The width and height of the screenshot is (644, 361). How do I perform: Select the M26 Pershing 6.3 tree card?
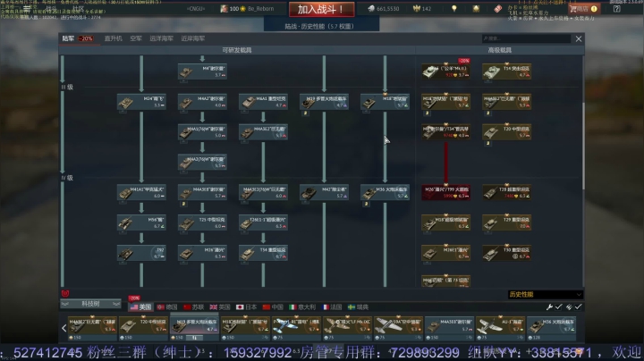202,253
